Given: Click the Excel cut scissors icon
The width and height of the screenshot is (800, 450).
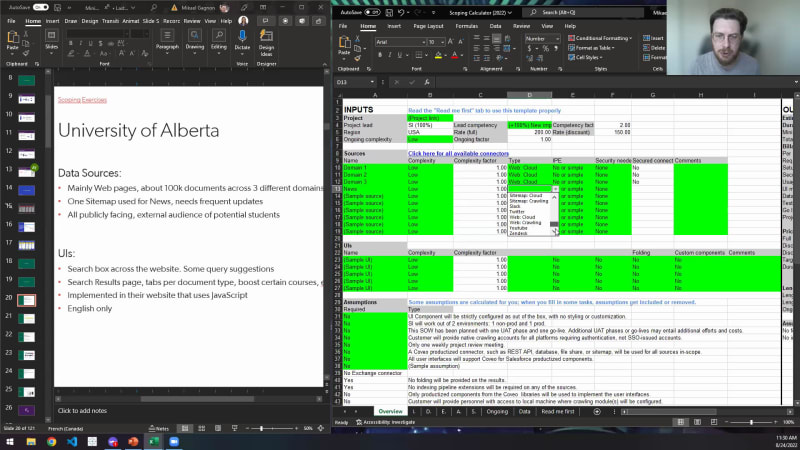Looking at the screenshot, I should click(357, 39).
